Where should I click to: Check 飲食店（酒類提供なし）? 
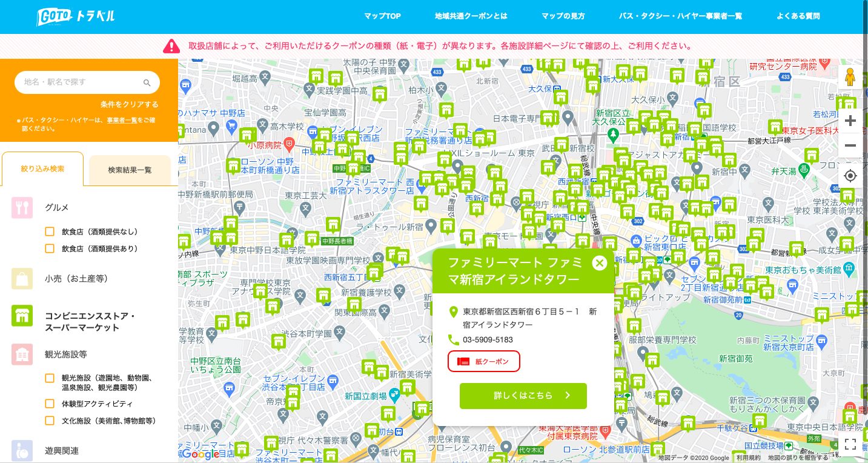[50, 232]
